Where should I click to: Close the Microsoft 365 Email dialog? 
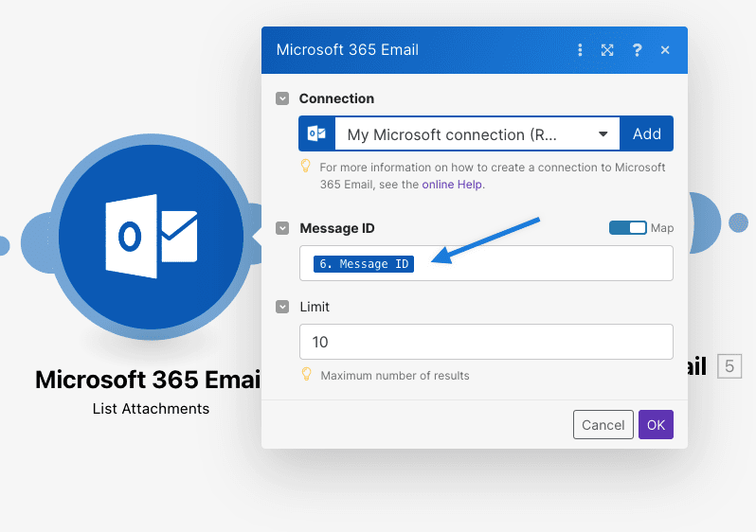point(665,49)
